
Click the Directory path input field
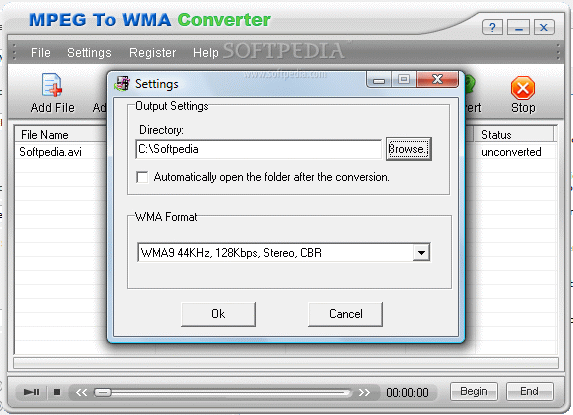coord(258,149)
